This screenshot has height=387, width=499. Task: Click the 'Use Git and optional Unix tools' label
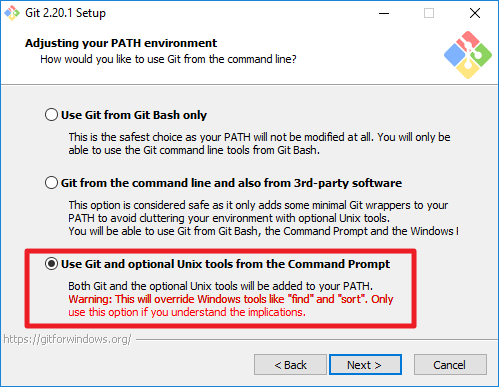coord(225,264)
